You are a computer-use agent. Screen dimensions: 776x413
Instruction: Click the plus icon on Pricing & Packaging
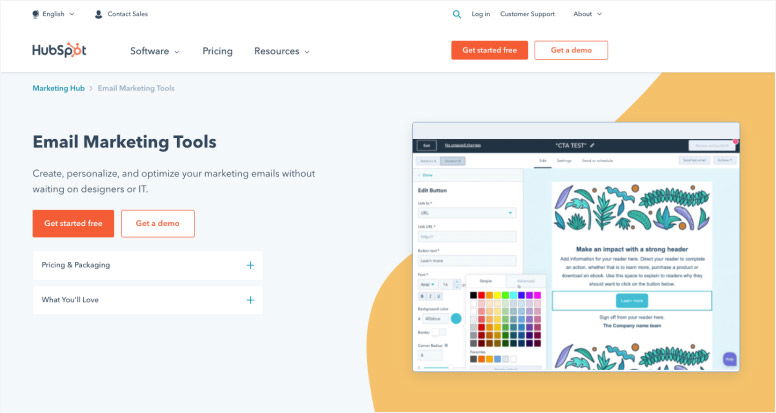pyautogui.click(x=250, y=265)
